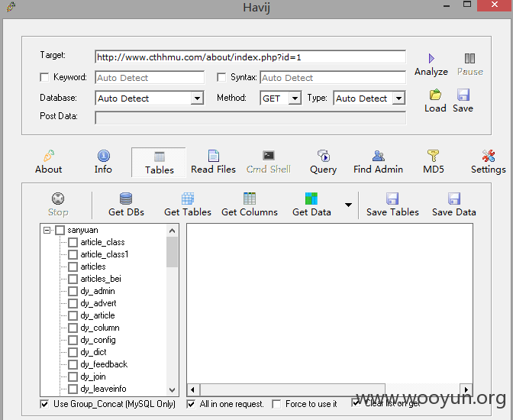
Task: Open the Cmd Shell section
Action: pos(269,162)
